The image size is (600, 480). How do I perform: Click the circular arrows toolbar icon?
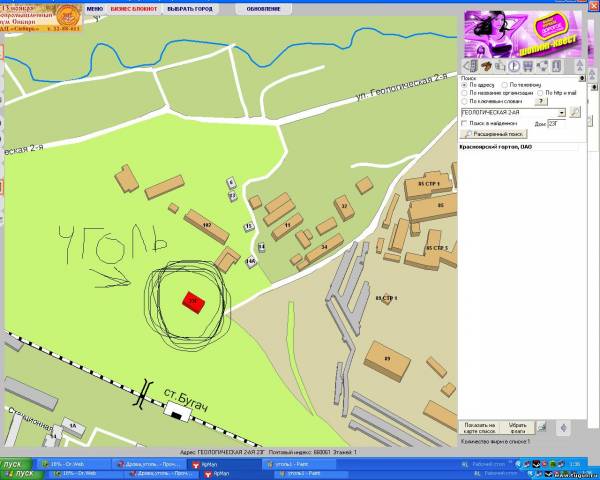pos(542,66)
